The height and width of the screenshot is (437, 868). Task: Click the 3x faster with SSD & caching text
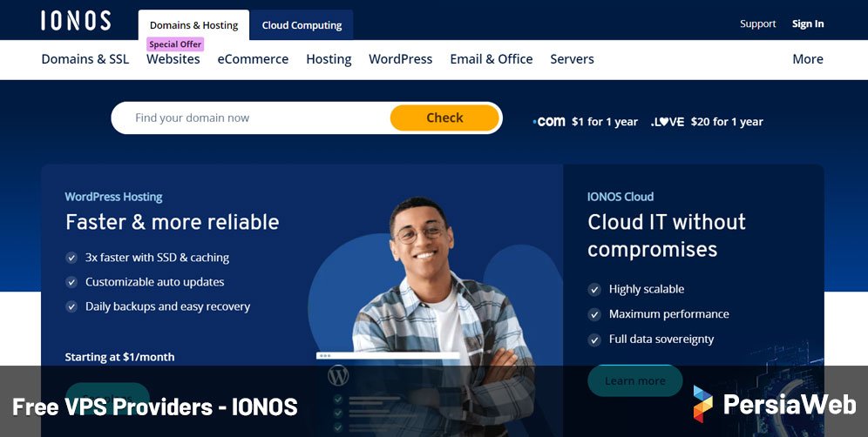[157, 258]
